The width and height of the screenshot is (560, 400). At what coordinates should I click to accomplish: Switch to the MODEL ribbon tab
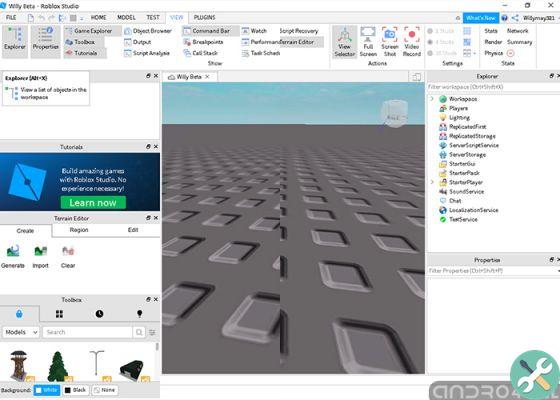[x=126, y=18]
